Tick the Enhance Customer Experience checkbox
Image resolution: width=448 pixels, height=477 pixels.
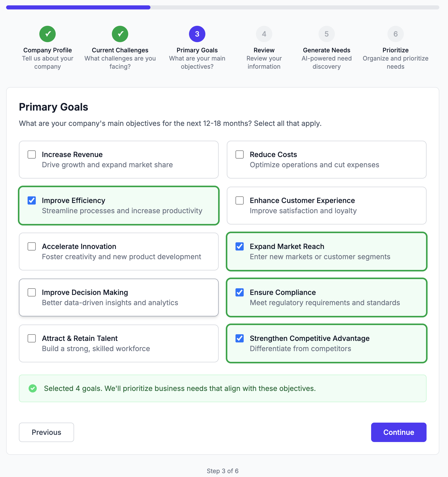[240, 200]
